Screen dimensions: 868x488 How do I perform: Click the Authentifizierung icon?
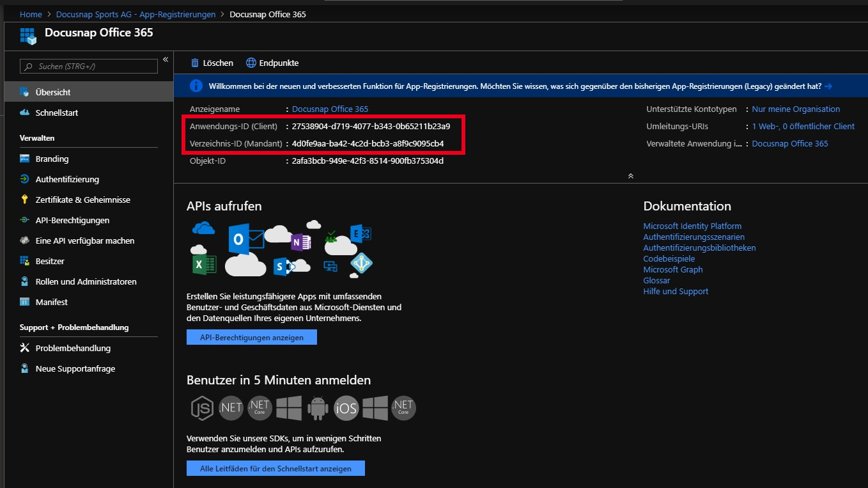point(25,179)
